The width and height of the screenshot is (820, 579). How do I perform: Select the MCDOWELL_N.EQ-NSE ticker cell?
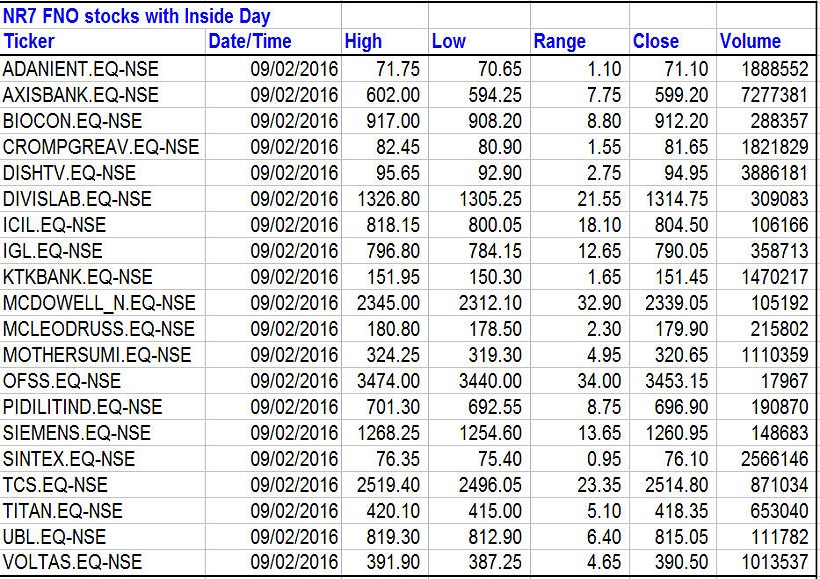click(99, 303)
